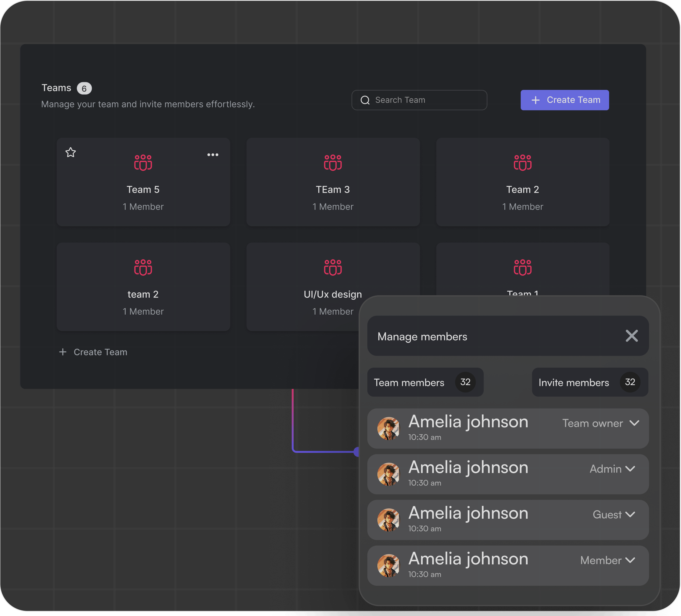
Task: Click the star favorite icon on Team 5
Action: [71, 153]
